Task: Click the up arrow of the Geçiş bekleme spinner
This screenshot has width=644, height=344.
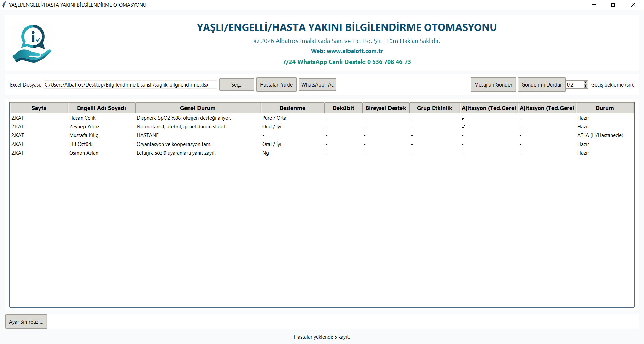Action: click(x=585, y=82)
